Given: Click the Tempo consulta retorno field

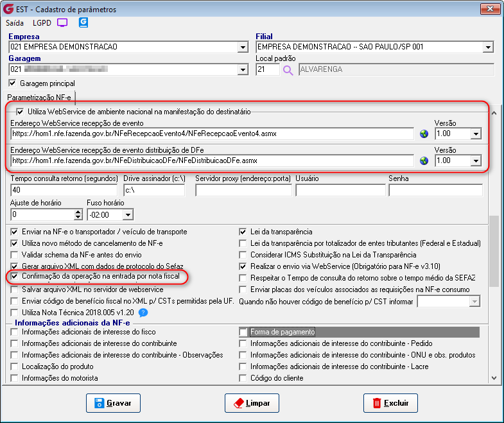Looking at the screenshot, I should click(64, 190).
